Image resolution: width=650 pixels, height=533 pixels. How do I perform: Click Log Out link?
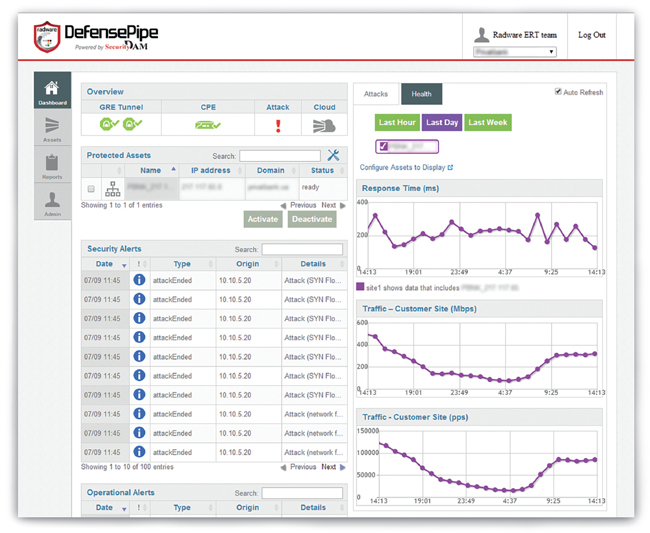(592, 35)
